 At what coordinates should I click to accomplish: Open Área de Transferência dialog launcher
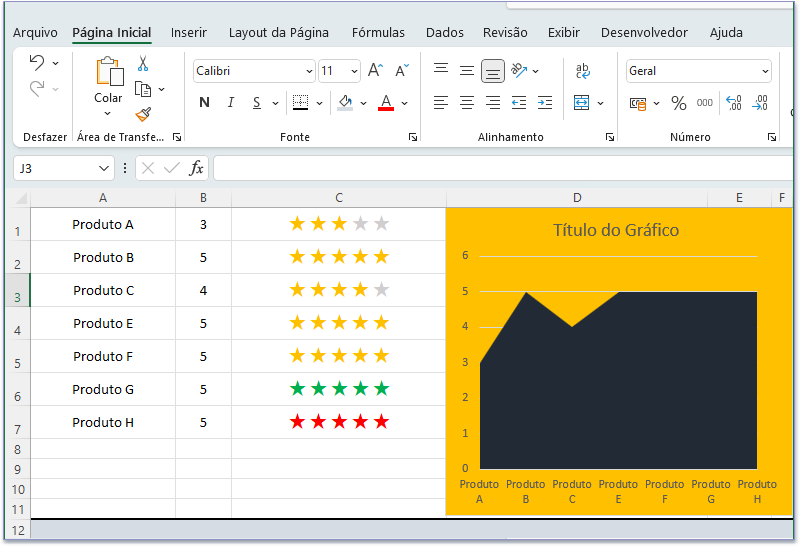click(x=177, y=137)
